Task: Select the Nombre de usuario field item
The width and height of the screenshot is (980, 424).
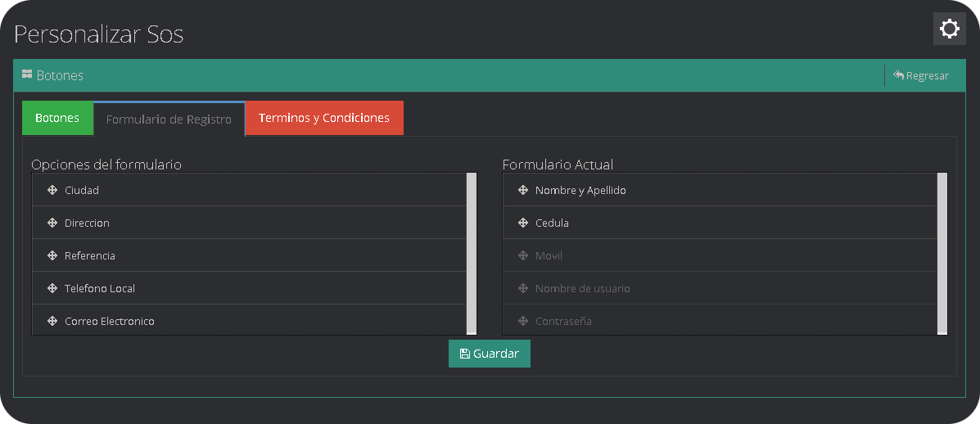Action: 582,288
